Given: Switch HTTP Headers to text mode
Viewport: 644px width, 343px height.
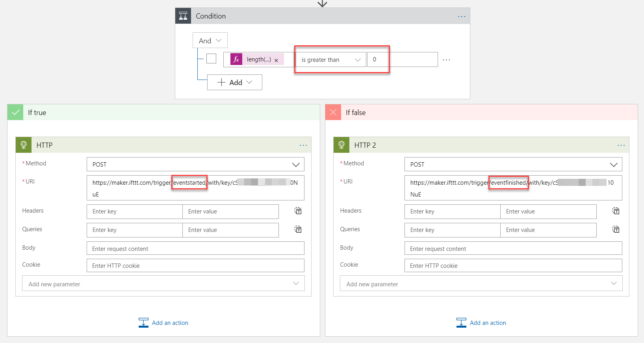Looking at the screenshot, I should (298, 211).
